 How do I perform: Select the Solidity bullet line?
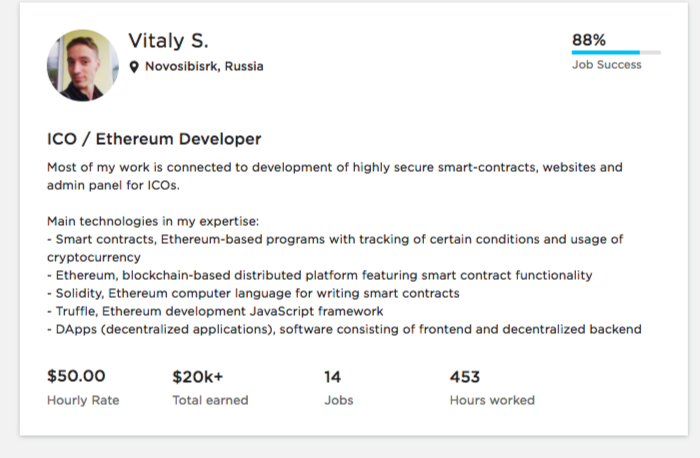click(253, 293)
